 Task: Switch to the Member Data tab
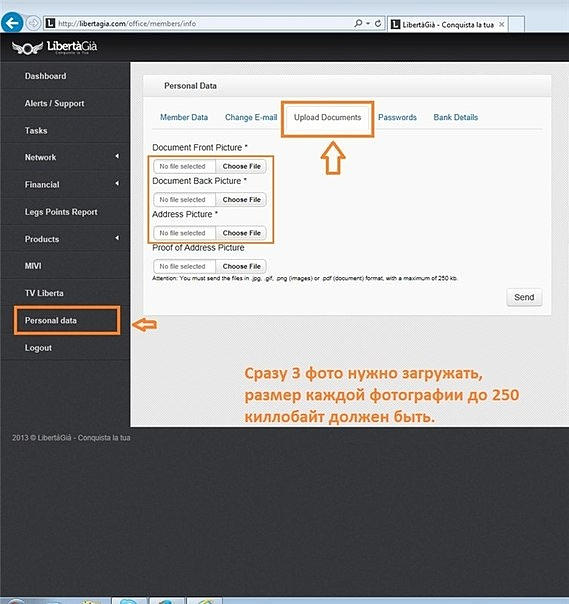184,117
